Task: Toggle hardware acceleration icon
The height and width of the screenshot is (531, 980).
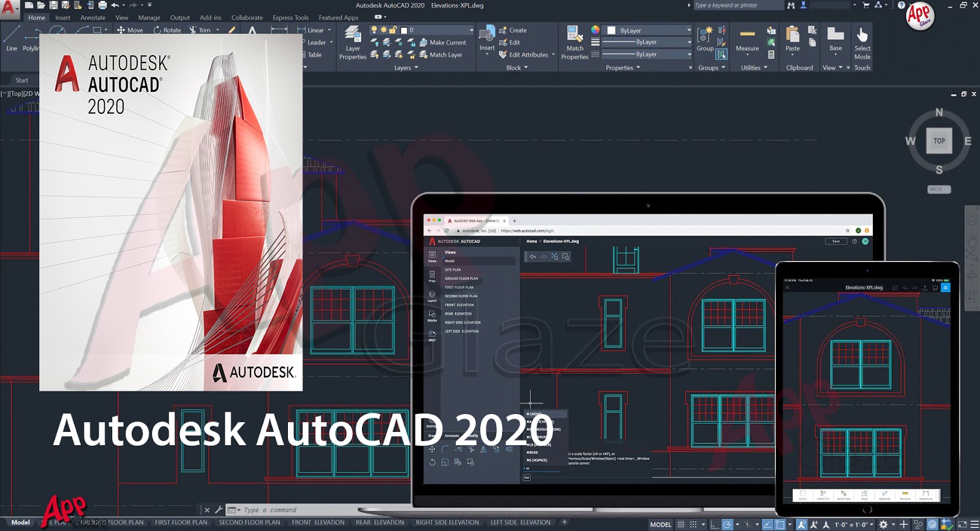Action: pos(932,524)
